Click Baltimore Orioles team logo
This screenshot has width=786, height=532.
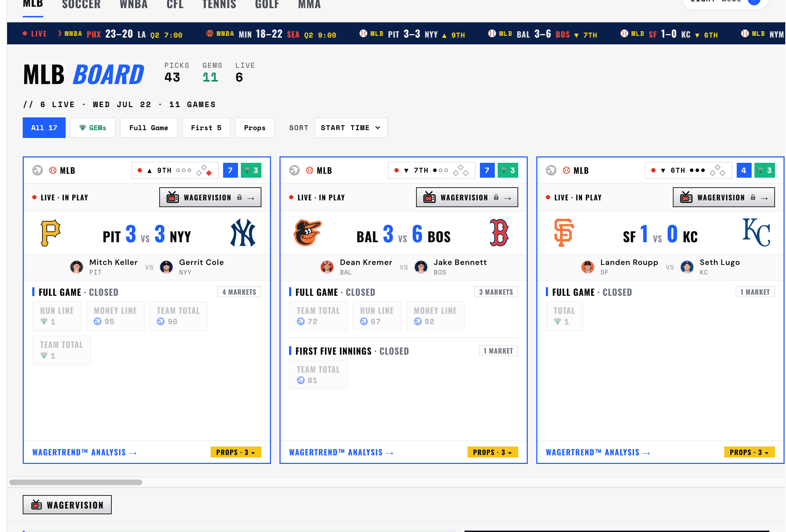click(307, 233)
